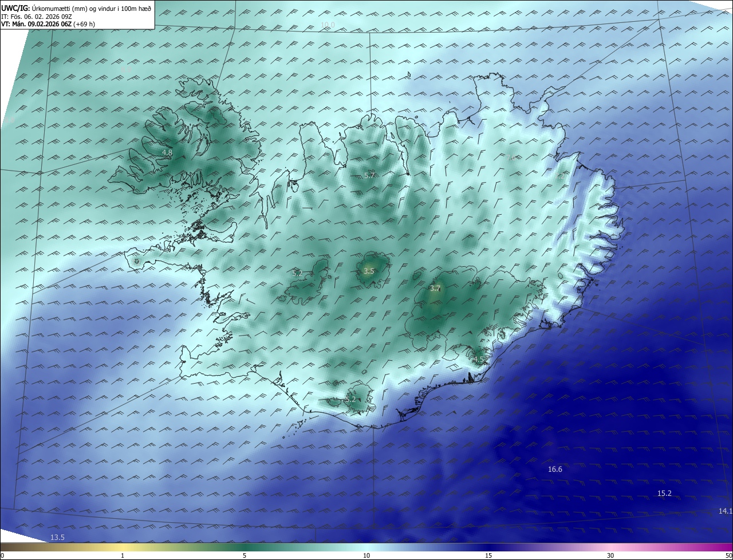Screen dimensions: 733x560
Task: Click the 5.2 value on Langjökull glacier
Action: pyautogui.click(x=297, y=274)
